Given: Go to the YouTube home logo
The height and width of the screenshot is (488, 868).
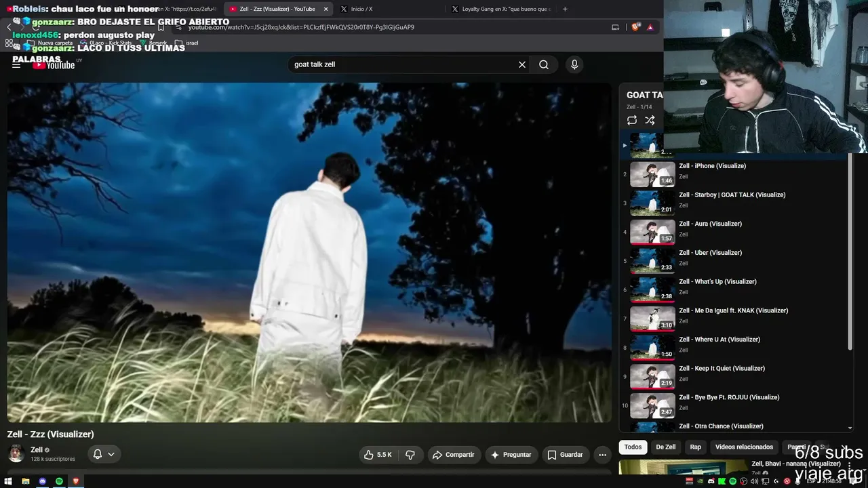Looking at the screenshot, I should pos(54,65).
